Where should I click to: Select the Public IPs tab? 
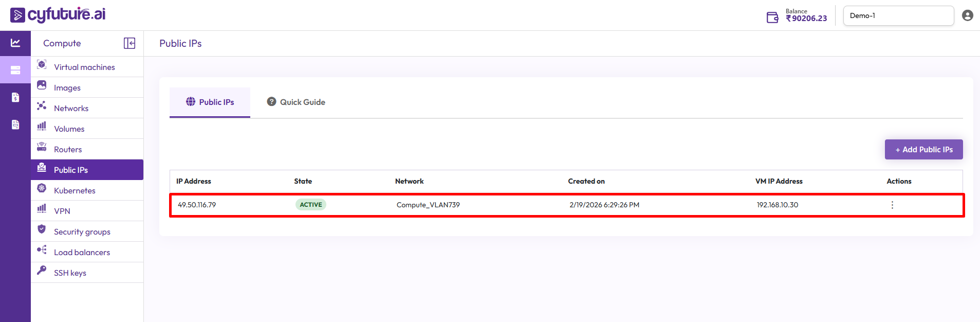210,102
